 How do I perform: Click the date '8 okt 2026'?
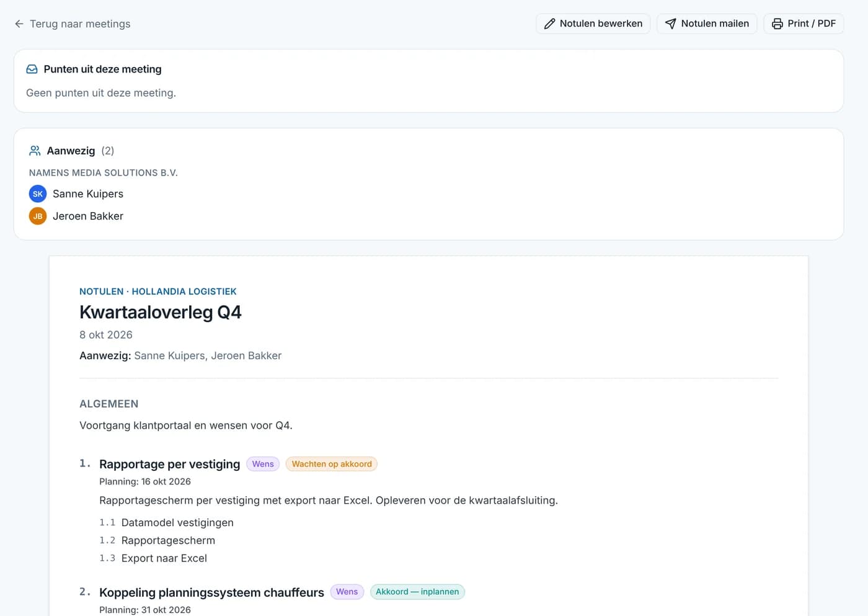(106, 335)
